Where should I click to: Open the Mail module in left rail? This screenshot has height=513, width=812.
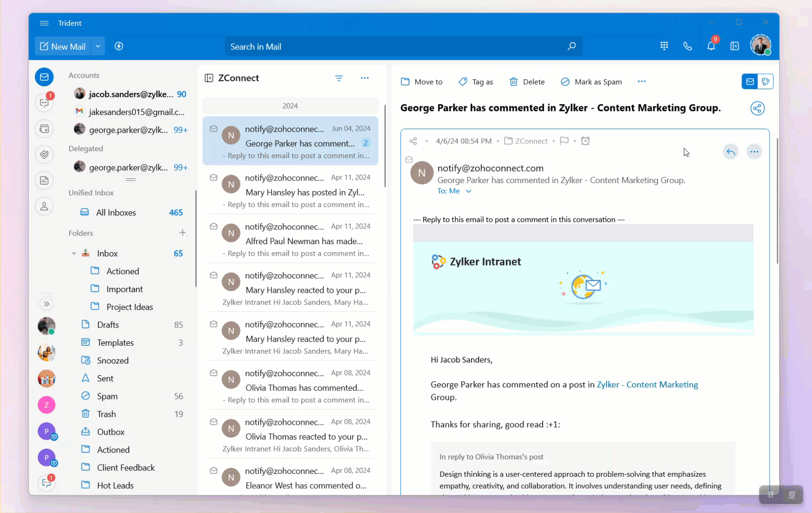point(44,77)
